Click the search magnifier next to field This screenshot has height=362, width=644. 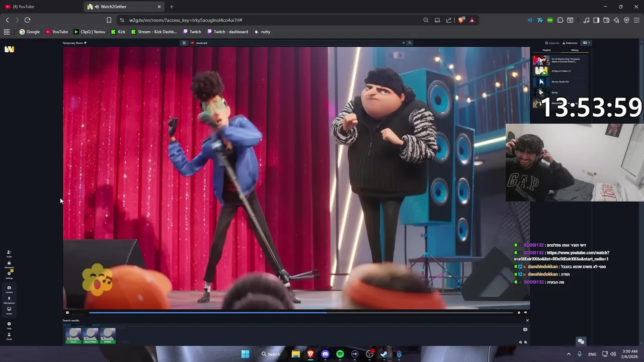point(410,43)
